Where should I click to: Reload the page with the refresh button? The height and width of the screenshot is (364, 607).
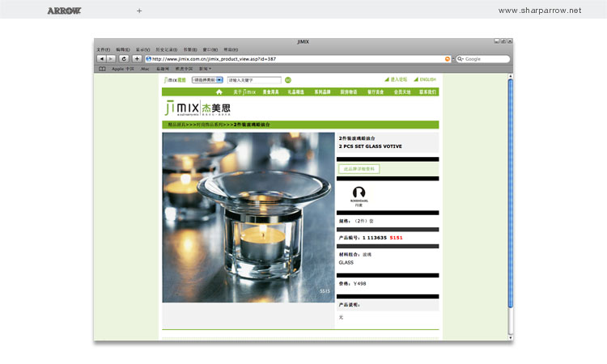click(x=124, y=59)
